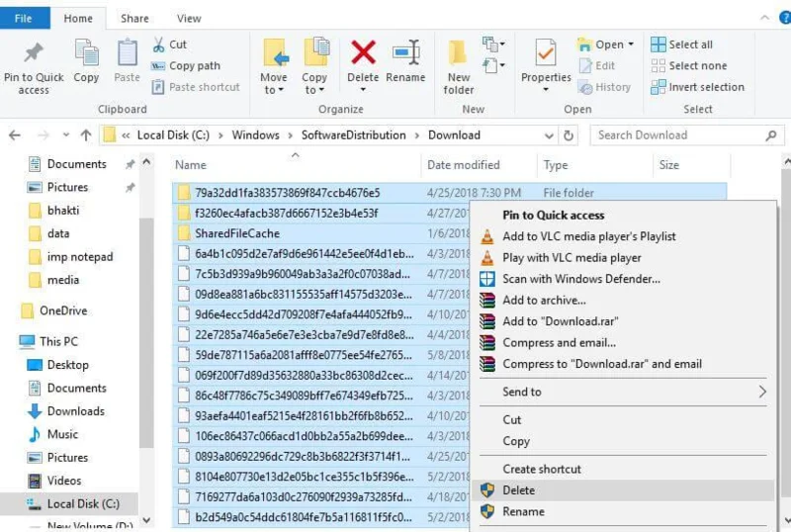Click Windows in the address breadcrumb
The height and width of the screenshot is (532, 791).
(x=255, y=135)
